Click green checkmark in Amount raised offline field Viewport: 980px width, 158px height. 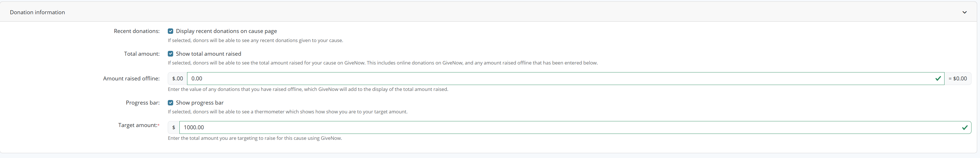938,78
